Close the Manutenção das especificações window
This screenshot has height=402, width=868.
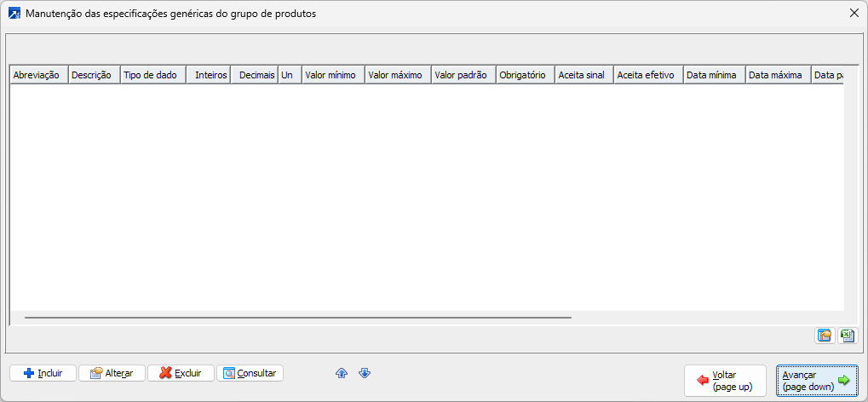[x=854, y=14]
